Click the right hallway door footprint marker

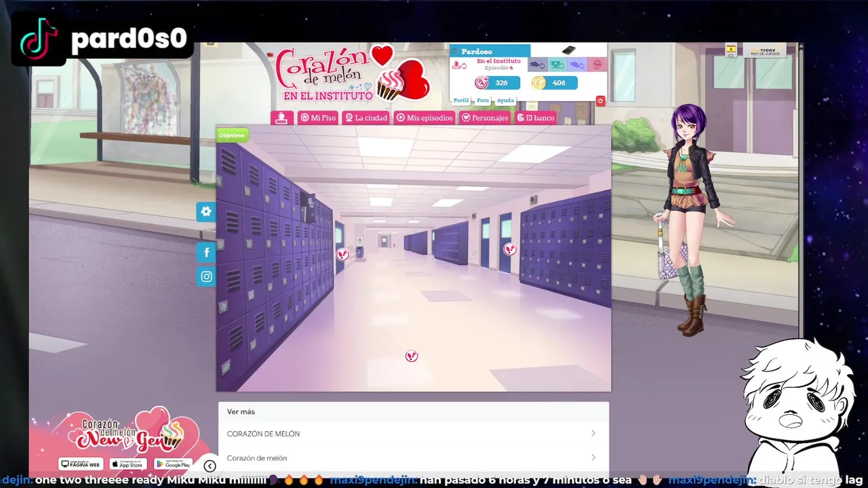(510, 249)
